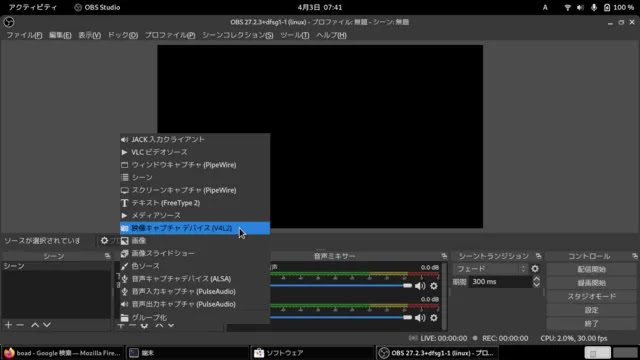The image size is (640, 360).
Task: Open 設定 from the controls panel
Action: tap(591, 310)
